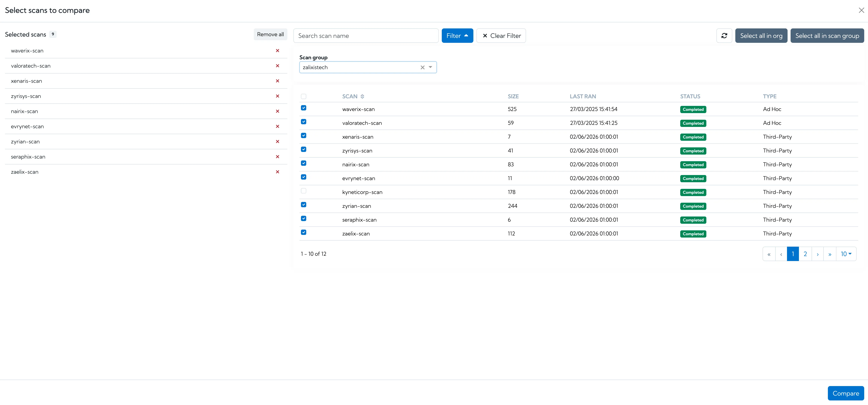This screenshot has width=868, height=405.
Task: Toggle the select-all header checkbox
Action: click(x=304, y=96)
